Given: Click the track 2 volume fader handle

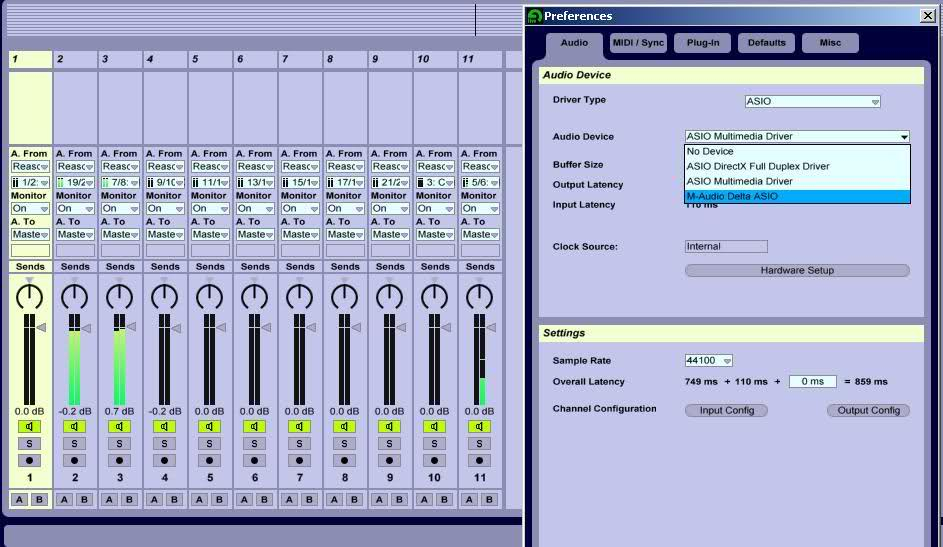Looking at the screenshot, I should coord(86,328).
